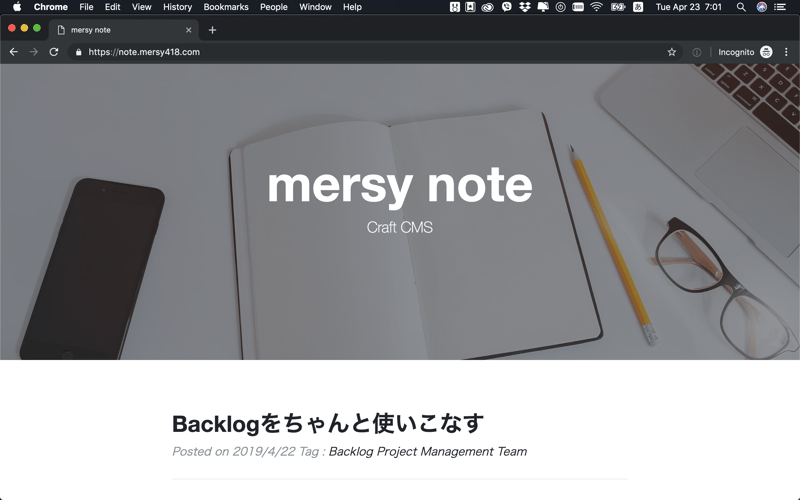
Task: Open the Bookmarks menu
Action: click(226, 7)
